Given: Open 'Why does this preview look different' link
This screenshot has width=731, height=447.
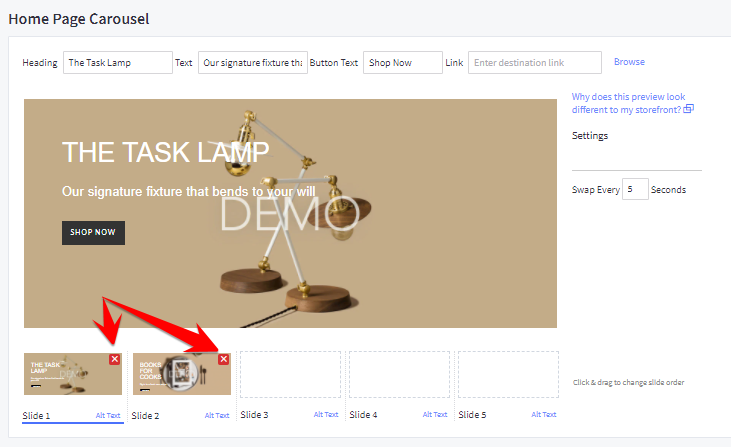Looking at the screenshot, I should point(628,103).
